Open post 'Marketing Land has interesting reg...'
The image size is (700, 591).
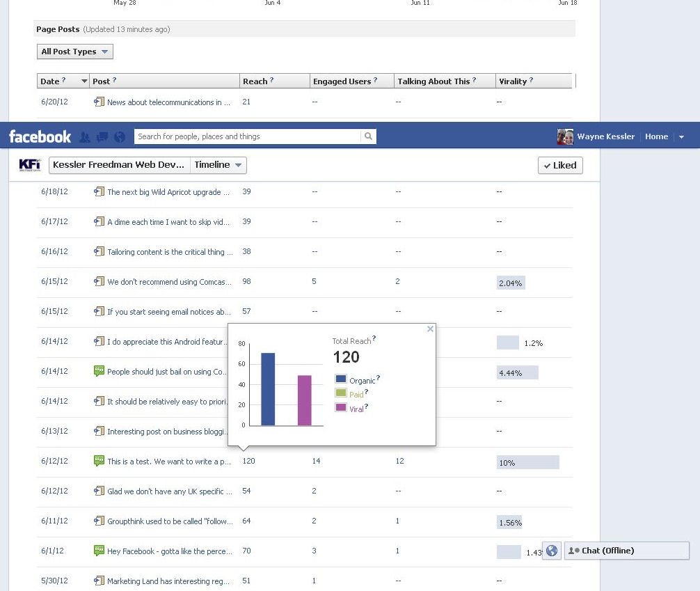tap(168, 581)
